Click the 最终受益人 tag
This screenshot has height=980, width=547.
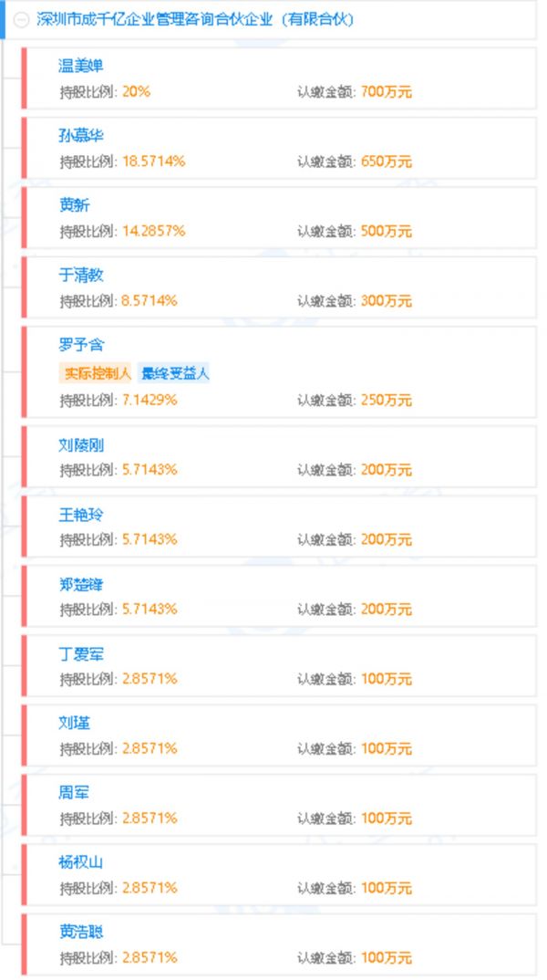tap(175, 373)
